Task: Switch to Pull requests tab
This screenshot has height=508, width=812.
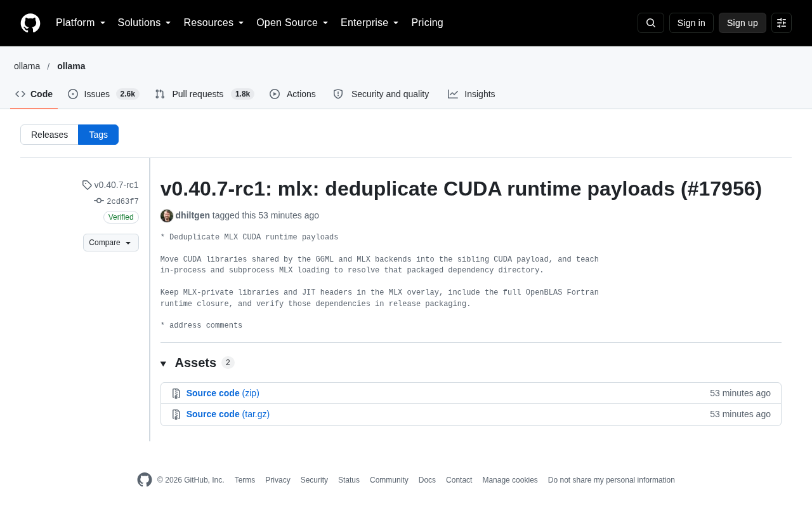Action: click(204, 94)
